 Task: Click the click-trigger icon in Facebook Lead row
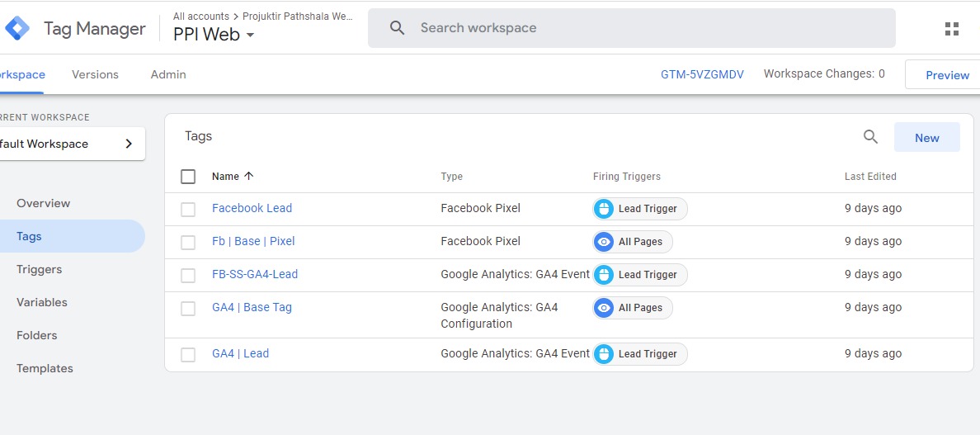click(x=604, y=209)
